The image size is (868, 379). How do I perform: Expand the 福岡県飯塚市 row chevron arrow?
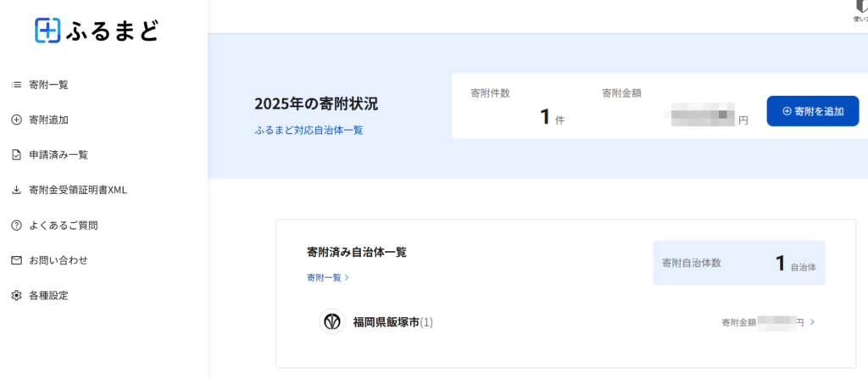[x=812, y=321]
